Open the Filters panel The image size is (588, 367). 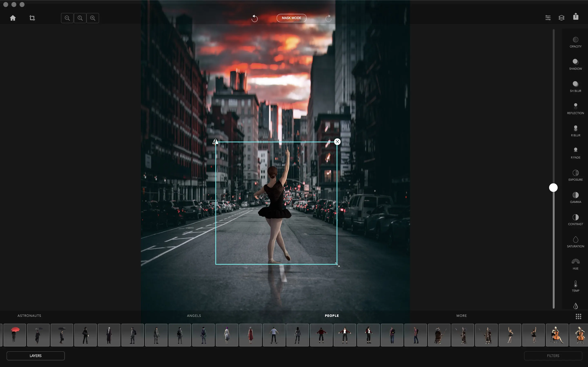click(x=553, y=356)
